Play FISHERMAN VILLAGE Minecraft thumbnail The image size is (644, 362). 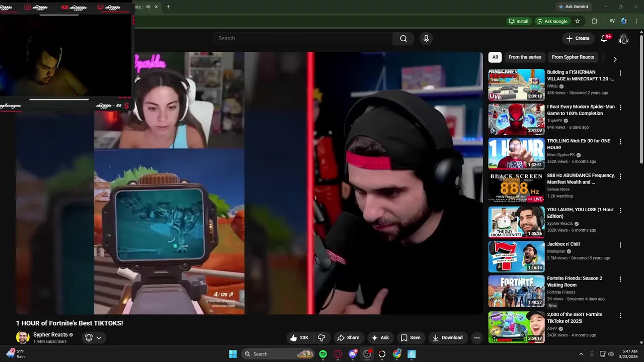[516, 84]
